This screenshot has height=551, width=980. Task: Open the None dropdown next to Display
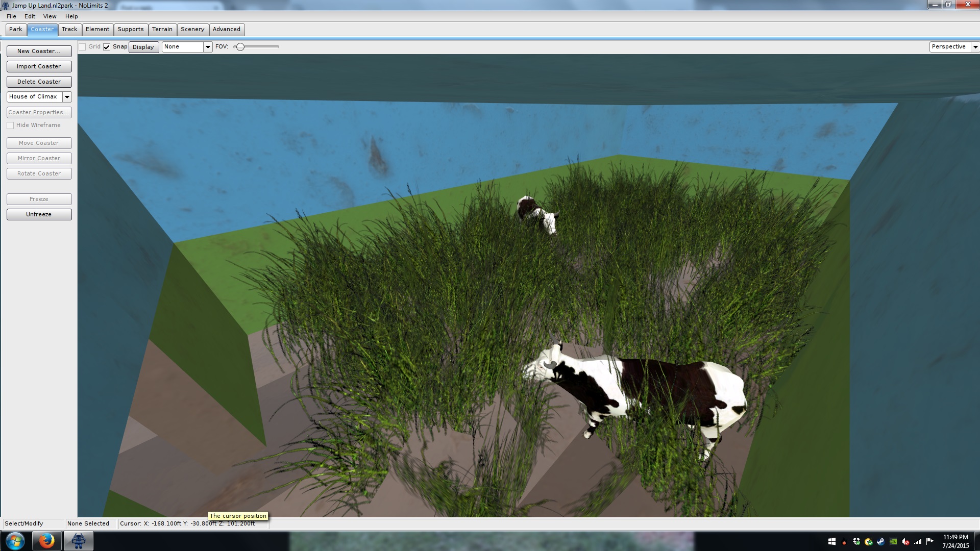pos(208,47)
